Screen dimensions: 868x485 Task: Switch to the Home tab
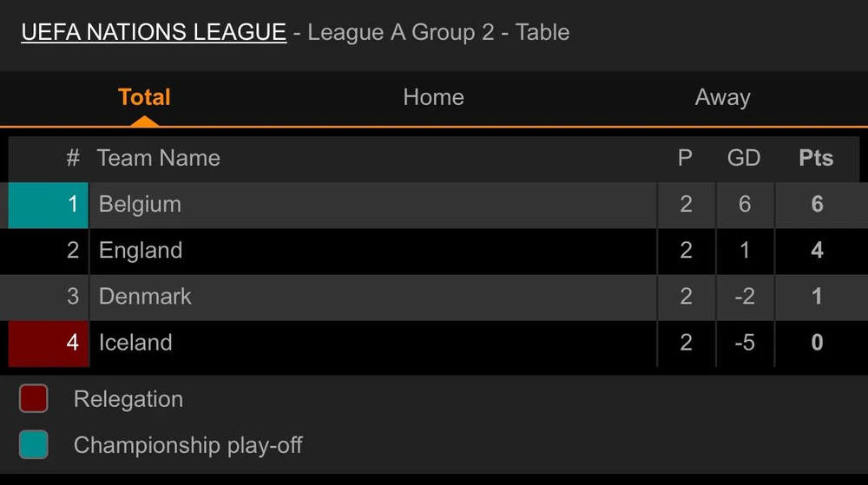433,97
